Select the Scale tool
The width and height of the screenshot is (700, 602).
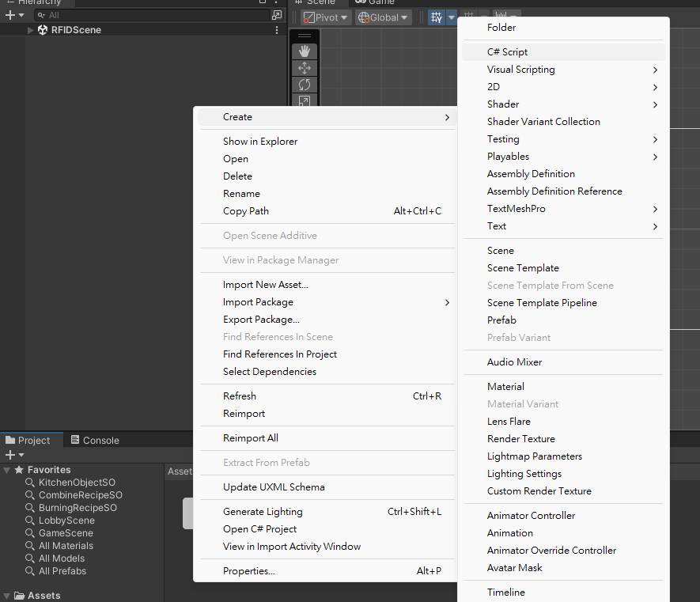pos(305,101)
